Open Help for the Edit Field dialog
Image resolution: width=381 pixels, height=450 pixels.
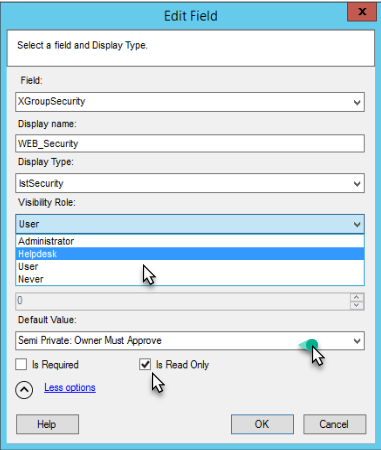(x=47, y=424)
